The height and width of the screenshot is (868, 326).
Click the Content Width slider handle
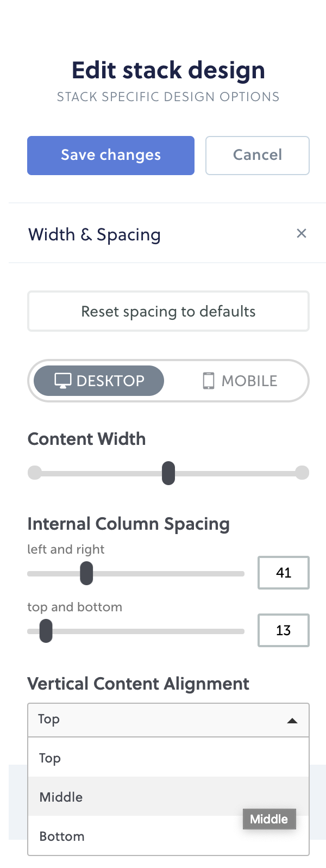coord(168,473)
